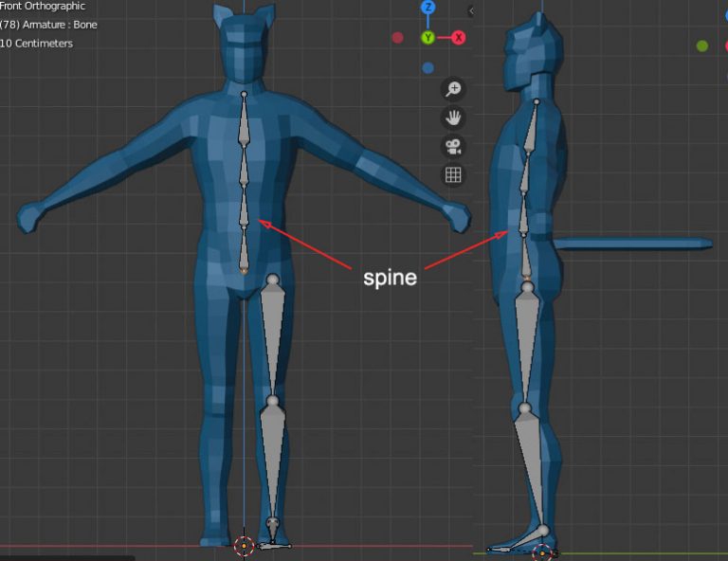728x561 pixels.
Task: Click the zoom magnifier viewport icon
Action: click(x=453, y=89)
